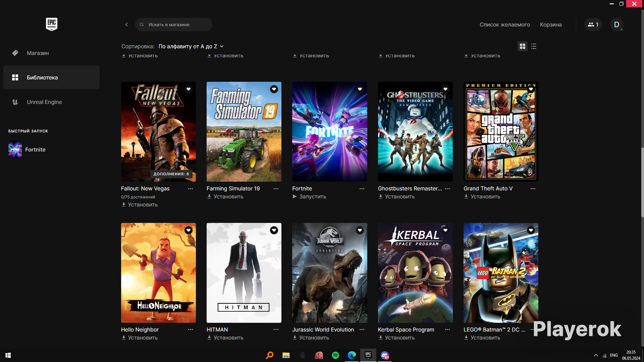Viewport: 644px width, 362px height.
Task: Open Spotify from the taskbar
Action: 335,355
